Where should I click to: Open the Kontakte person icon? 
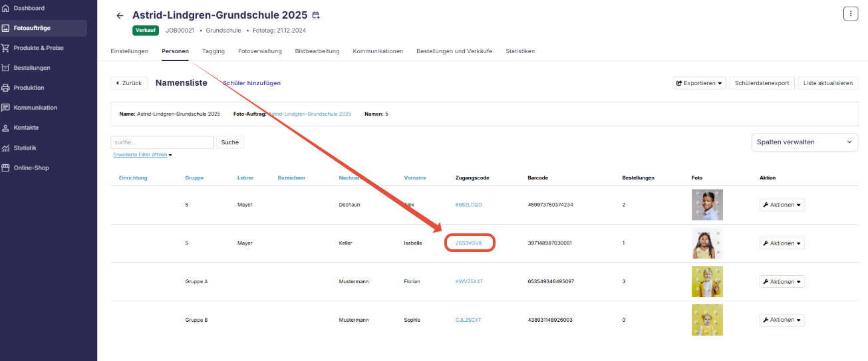click(x=6, y=128)
